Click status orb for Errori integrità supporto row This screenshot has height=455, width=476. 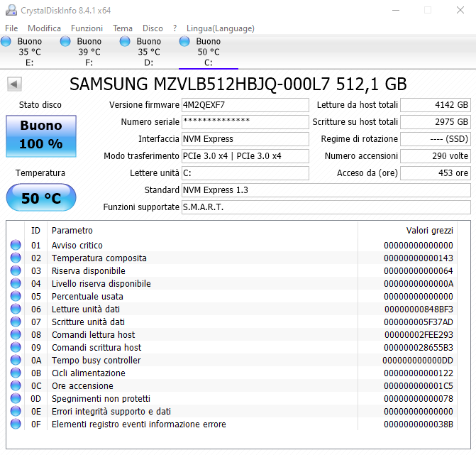click(x=16, y=411)
